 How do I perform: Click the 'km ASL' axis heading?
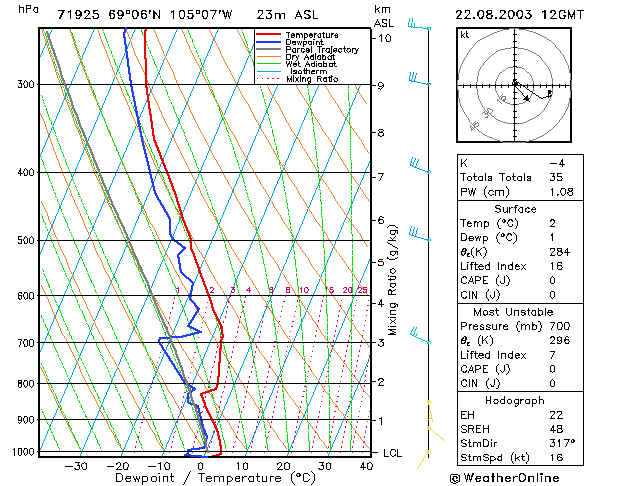383,16
